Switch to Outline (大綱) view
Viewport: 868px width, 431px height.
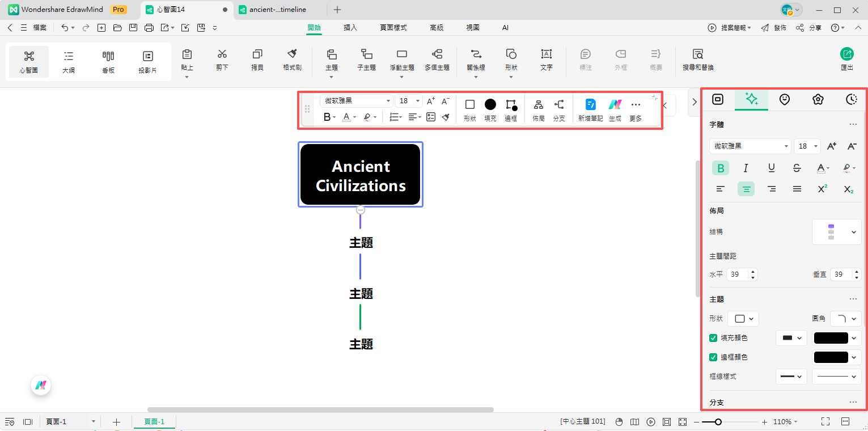click(69, 61)
